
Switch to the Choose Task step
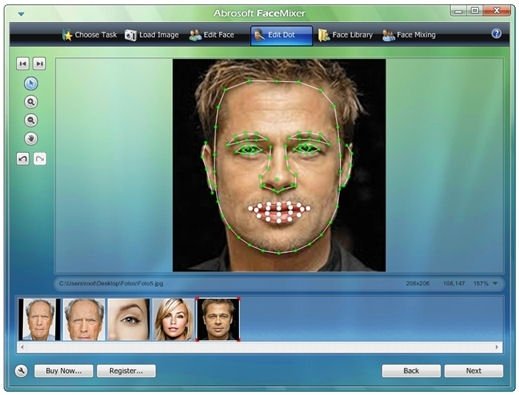[x=90, y=35]
